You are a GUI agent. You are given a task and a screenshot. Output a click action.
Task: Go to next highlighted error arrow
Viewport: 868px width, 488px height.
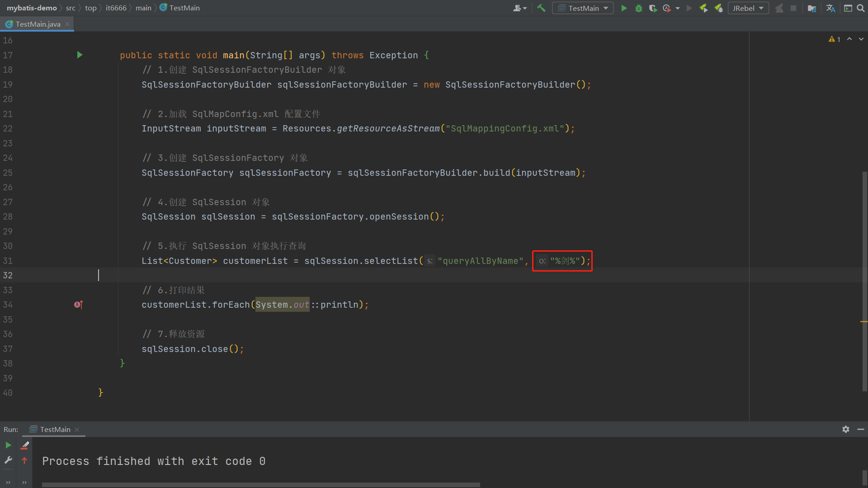tap(861, 39)
